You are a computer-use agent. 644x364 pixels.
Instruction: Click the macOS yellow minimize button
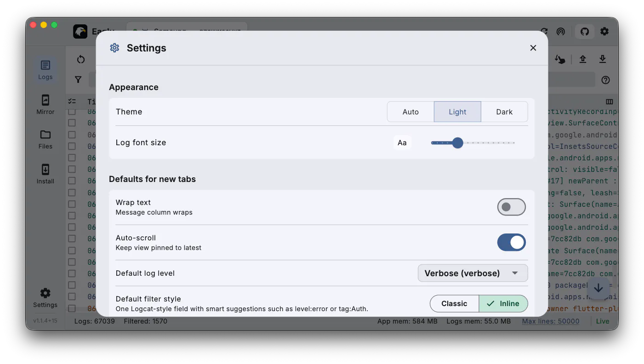[44, 25]
